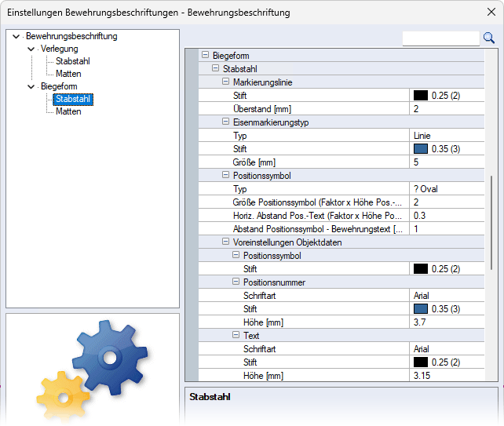Open the Positionsnummer Schriftart Arial value
This screenshot has height=426, width=504.
tap(446, 296)
